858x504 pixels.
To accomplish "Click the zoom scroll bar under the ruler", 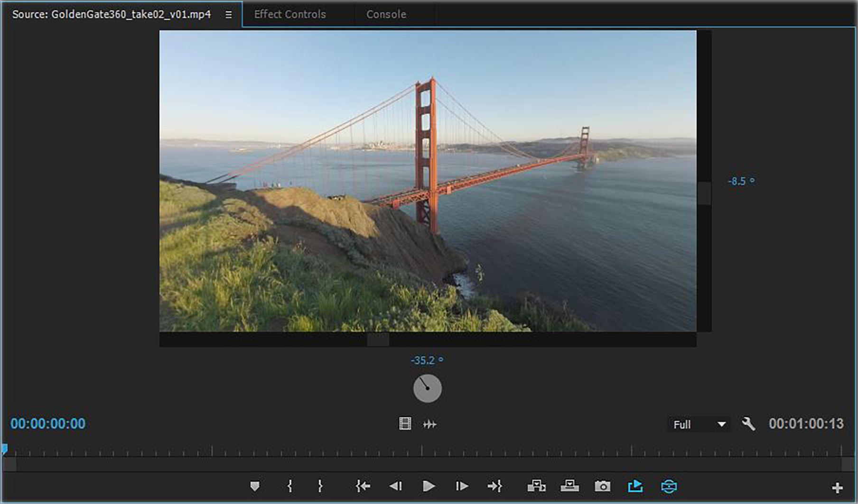I will pyautogui.click(x=429, y=464).
